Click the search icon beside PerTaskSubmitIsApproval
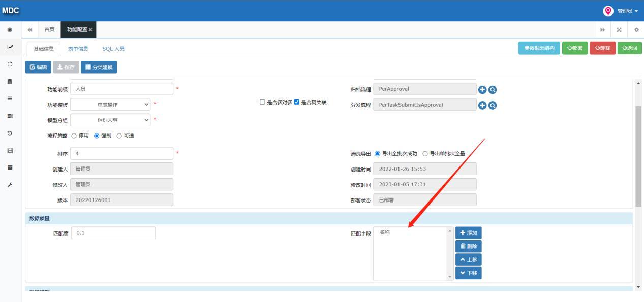The width and height of the screenshot is (644, 302). click(x=492, y=105)
